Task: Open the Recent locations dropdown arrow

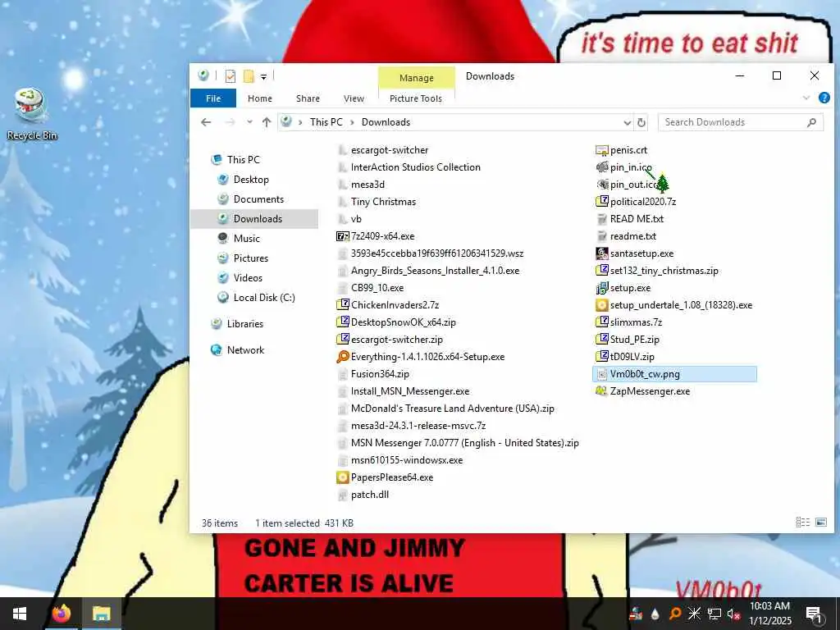Action: tap(249, 122)
